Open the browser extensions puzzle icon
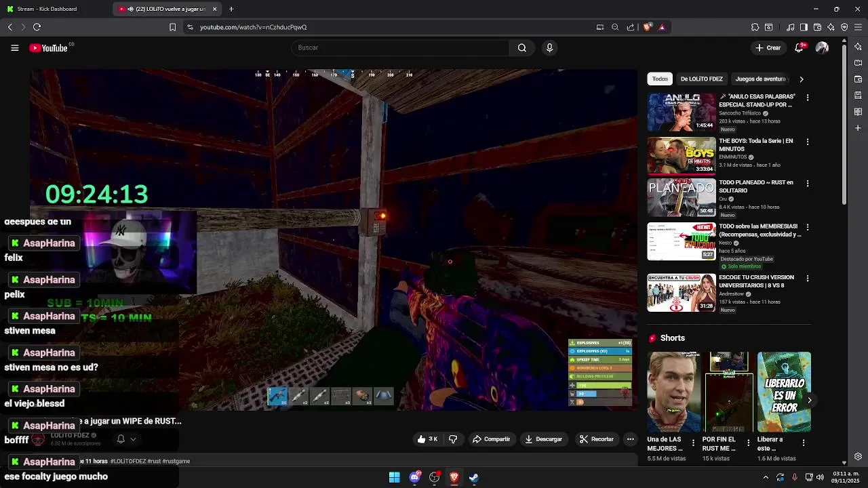The height and width of the screenshot is (488, 868). click(755, 27)
